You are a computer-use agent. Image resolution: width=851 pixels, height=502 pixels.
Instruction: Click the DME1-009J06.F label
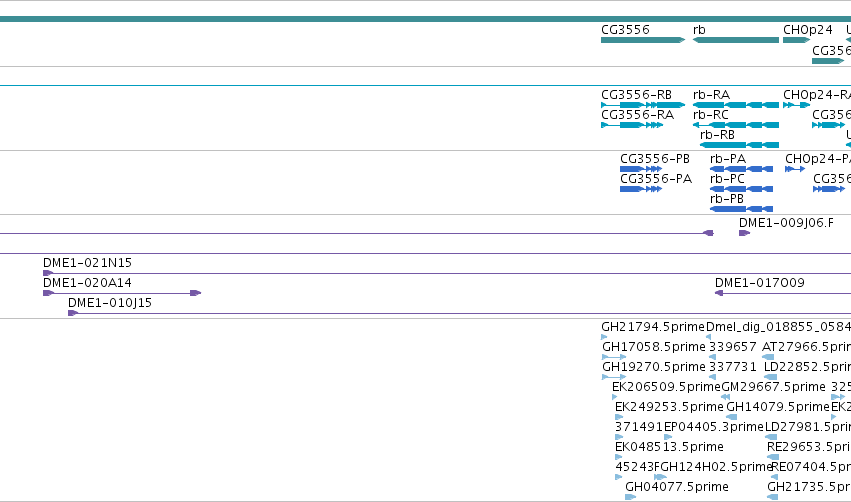(x=786, y=223)
